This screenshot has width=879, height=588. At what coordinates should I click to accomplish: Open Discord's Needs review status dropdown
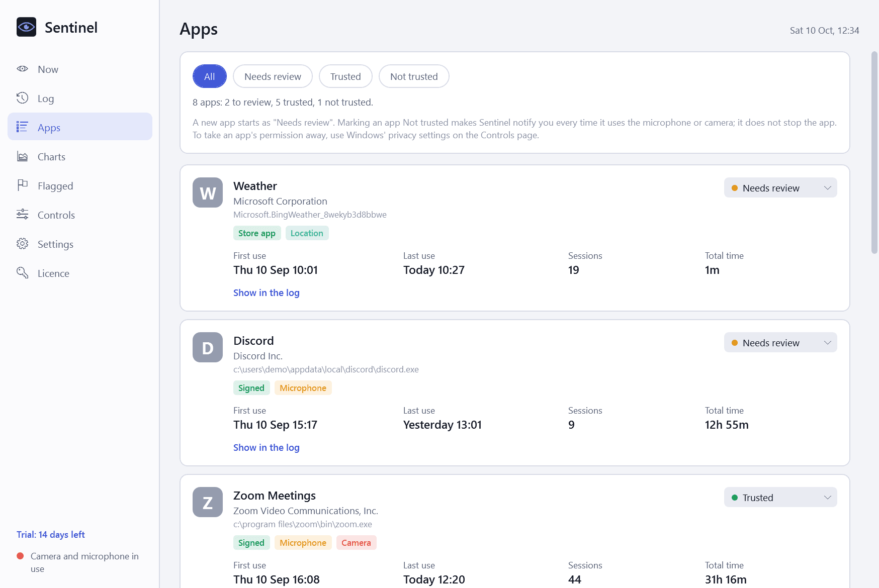point(780,343)
